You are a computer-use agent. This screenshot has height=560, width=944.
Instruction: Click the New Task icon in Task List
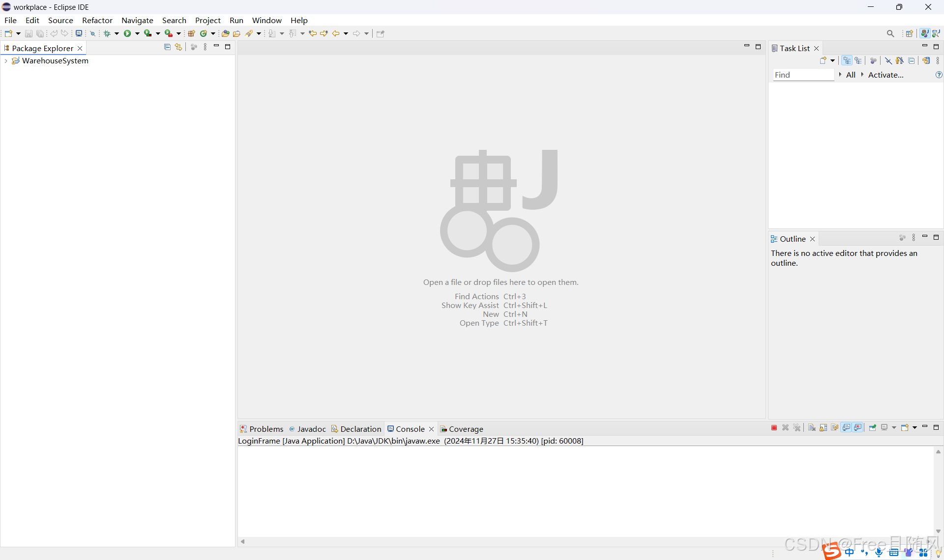pos(823,60)
